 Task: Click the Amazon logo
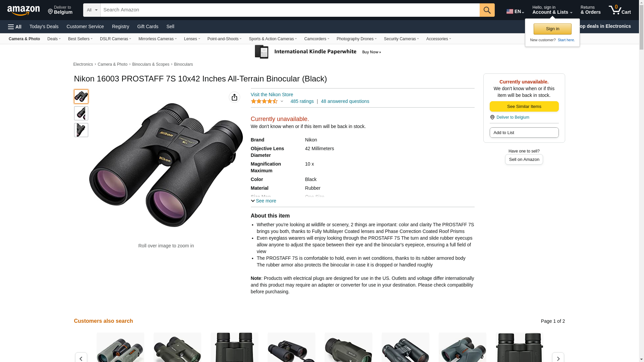[x=23, y=11]
